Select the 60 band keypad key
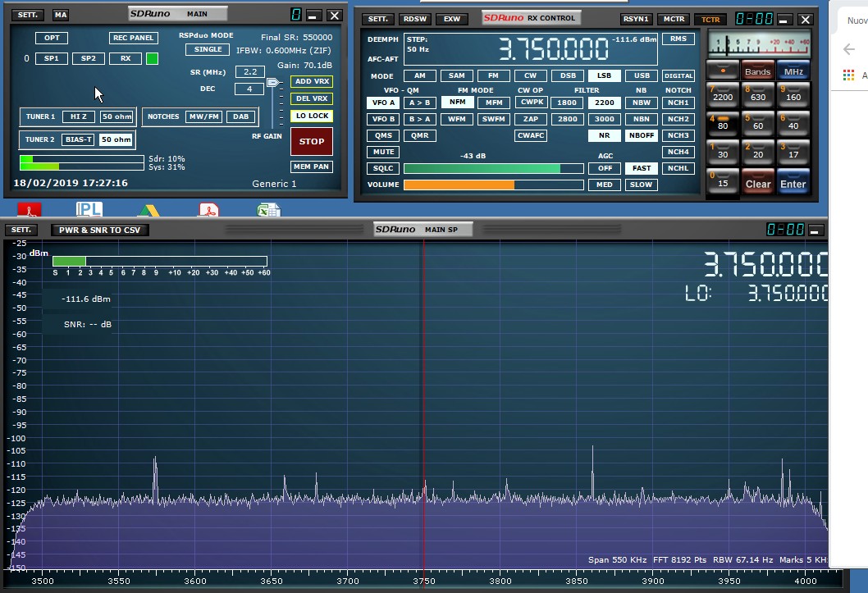The width and height of the screenshot is (868, 593). pos(758,122)
